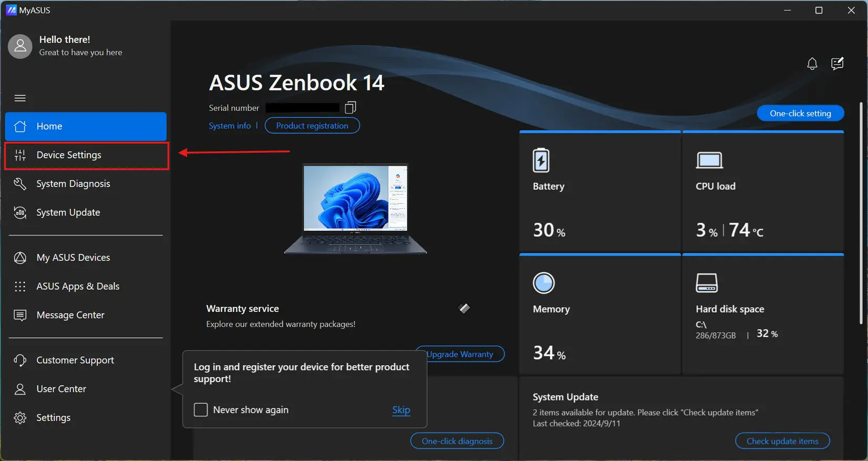The image size is (868, 461).
Task: Toggle the hamburger menu icon
Action: tap(20, 98)
